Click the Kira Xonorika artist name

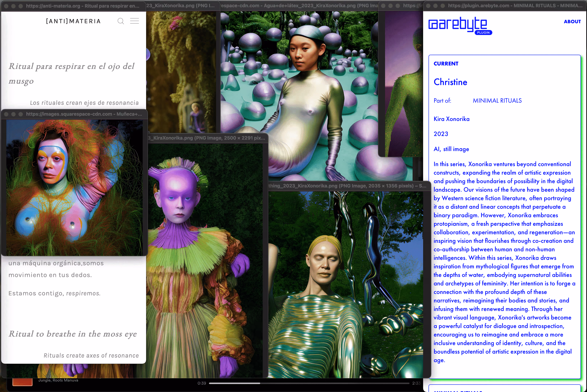[x=451, y=119]
